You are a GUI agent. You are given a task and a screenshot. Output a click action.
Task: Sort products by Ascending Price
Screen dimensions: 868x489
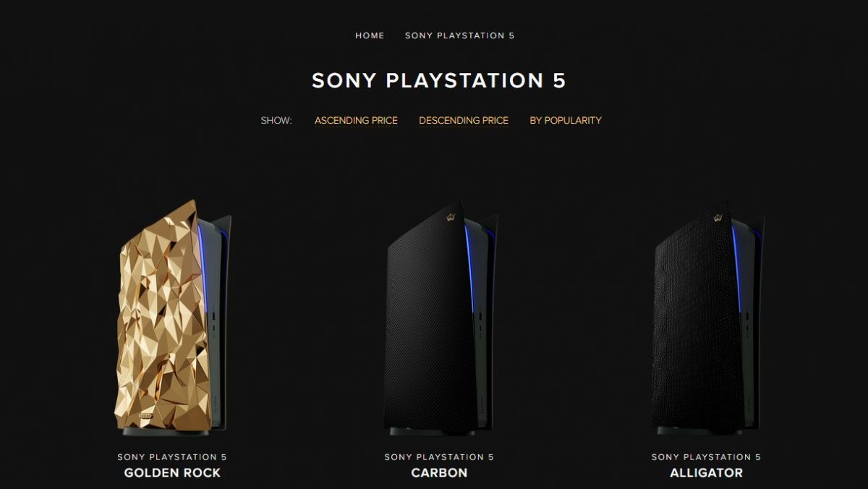356,120
